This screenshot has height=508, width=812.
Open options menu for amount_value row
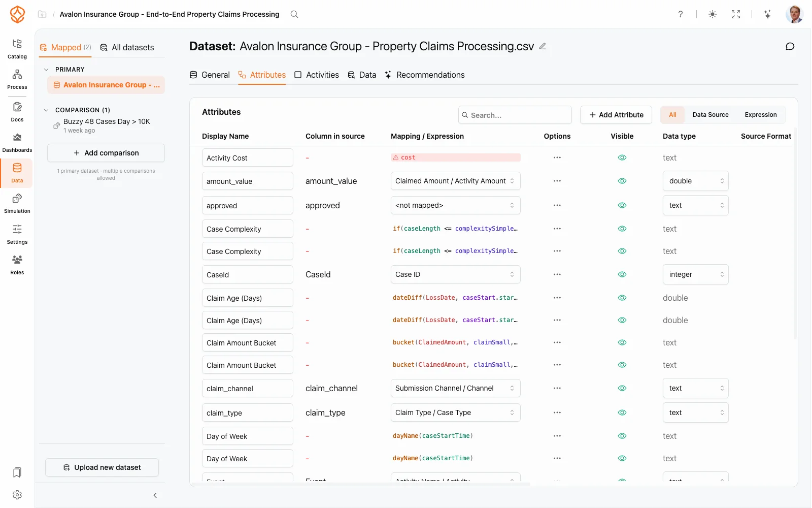coord(557,181)
